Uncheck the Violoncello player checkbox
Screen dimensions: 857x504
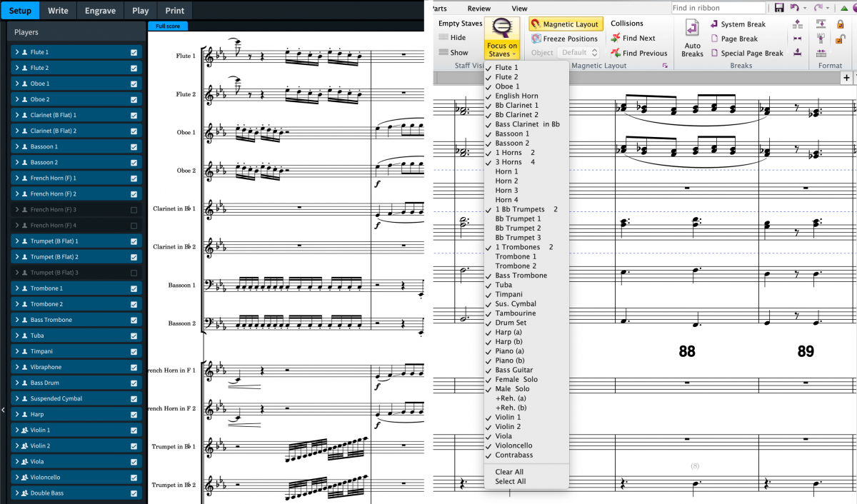pos(134,478)
